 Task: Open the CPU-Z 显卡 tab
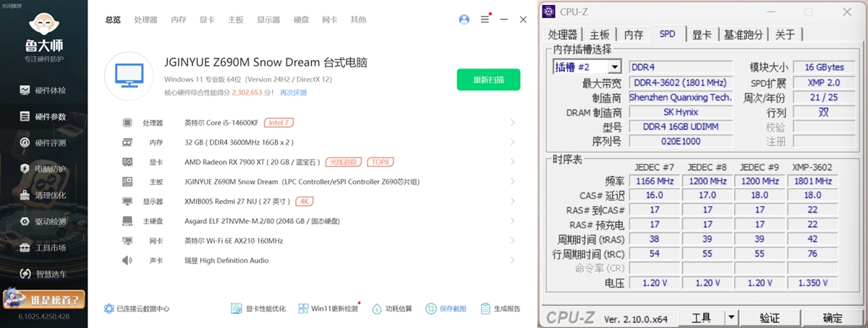click(x=702, y=34)
